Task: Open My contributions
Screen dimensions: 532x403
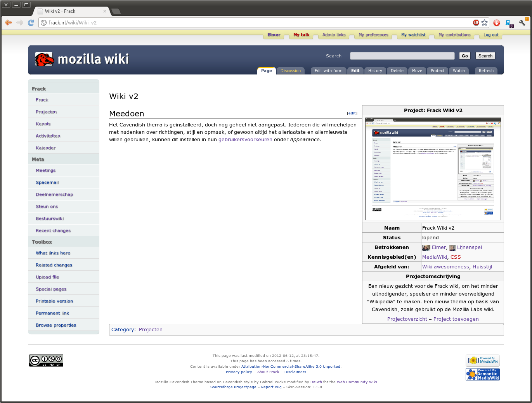Action: 454,35
